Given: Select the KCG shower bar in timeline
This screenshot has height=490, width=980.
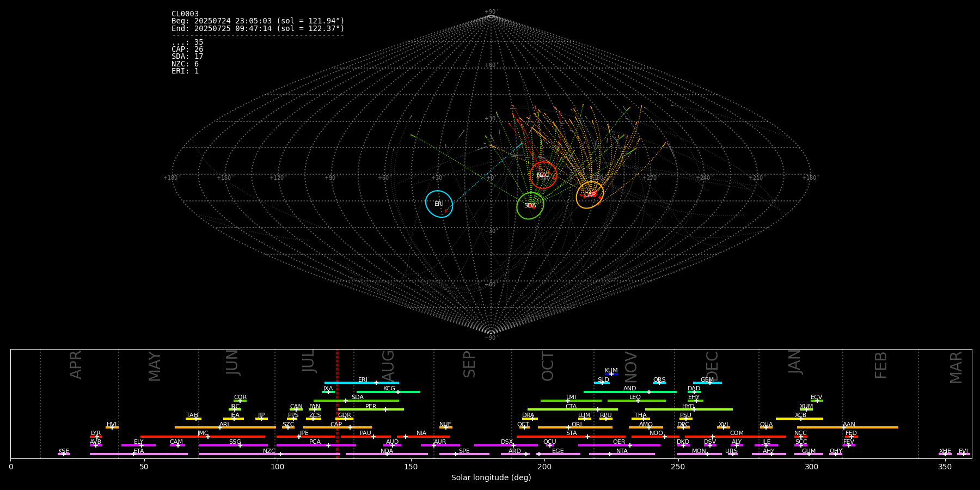Looking at the screenshot, I should (x=389, y=391).
